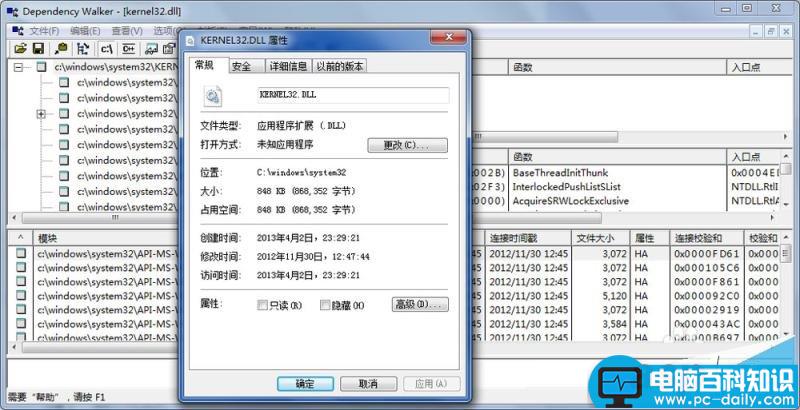Viewport: 800px width, 410px height.
Task: Expand the tree node with plus sign
Action: 41,114
